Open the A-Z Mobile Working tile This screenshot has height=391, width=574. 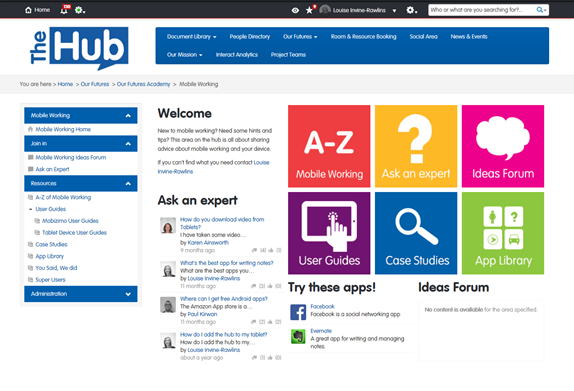click(x=329, y=146)
